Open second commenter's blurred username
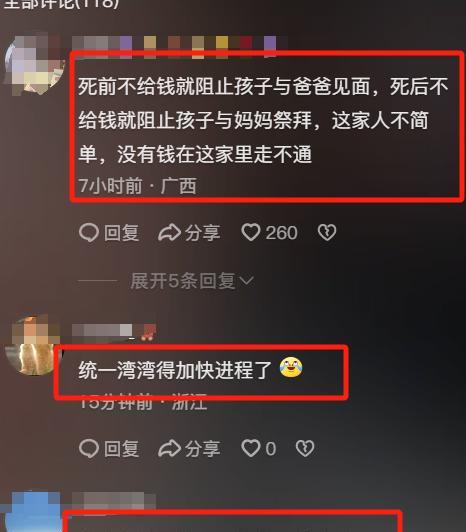Screen dimensions: 466x532 (x=114, y=331)
